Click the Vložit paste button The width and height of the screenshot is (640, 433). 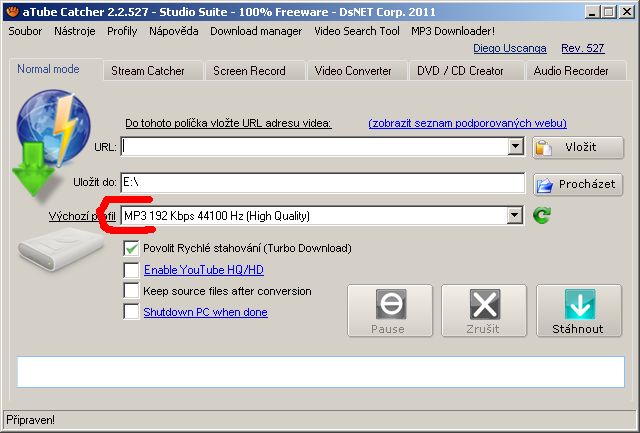click(x=578, y=147)
